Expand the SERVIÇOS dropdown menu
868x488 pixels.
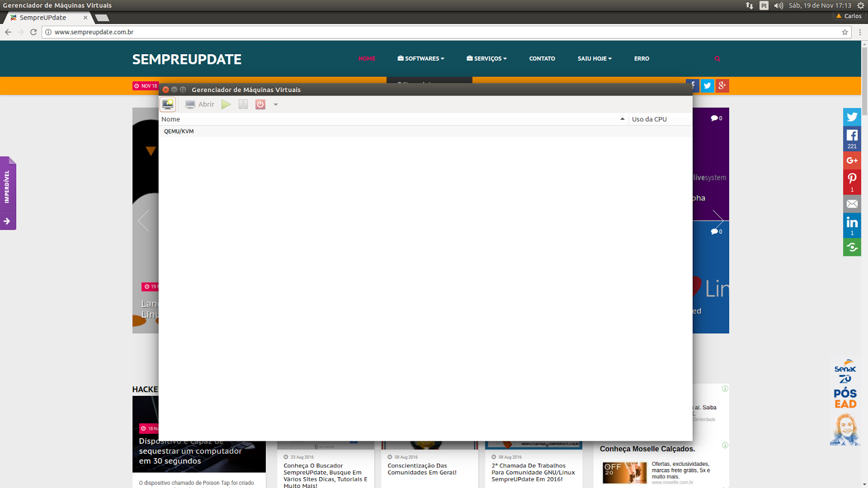[487, 59]
